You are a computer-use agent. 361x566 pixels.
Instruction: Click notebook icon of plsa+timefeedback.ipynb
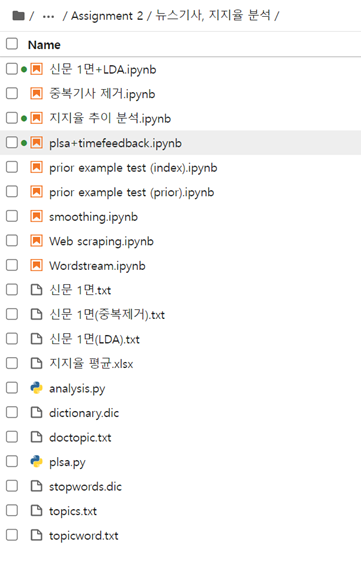pos(36,143)
